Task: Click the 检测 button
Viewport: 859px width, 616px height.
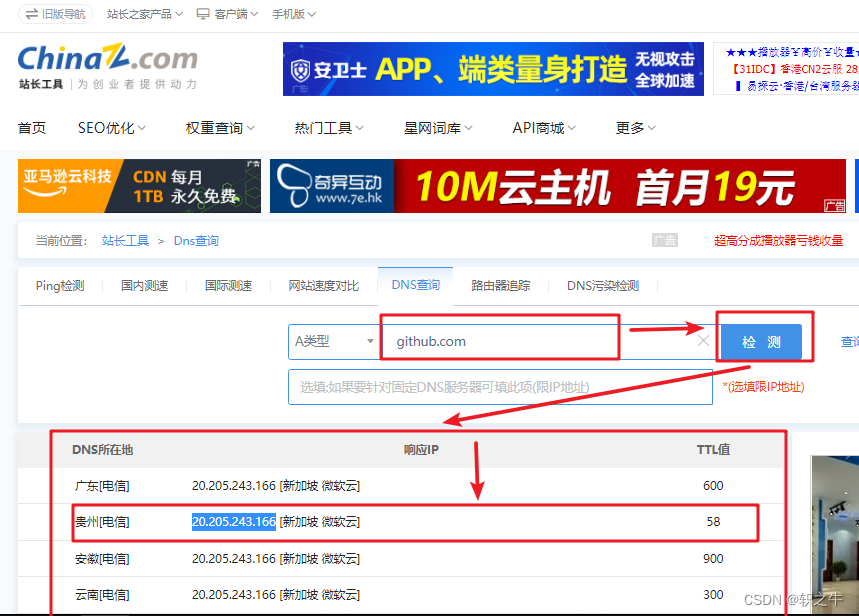Action: tap(761, 342)
